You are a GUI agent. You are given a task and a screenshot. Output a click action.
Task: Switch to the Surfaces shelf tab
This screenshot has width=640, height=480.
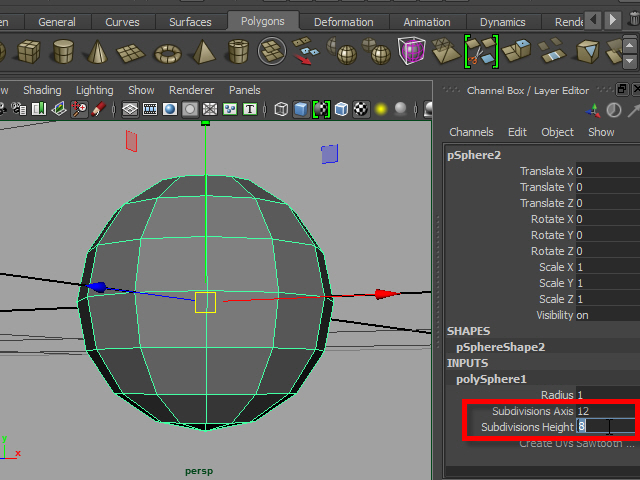pyautogui.click(x=189, y=22)
